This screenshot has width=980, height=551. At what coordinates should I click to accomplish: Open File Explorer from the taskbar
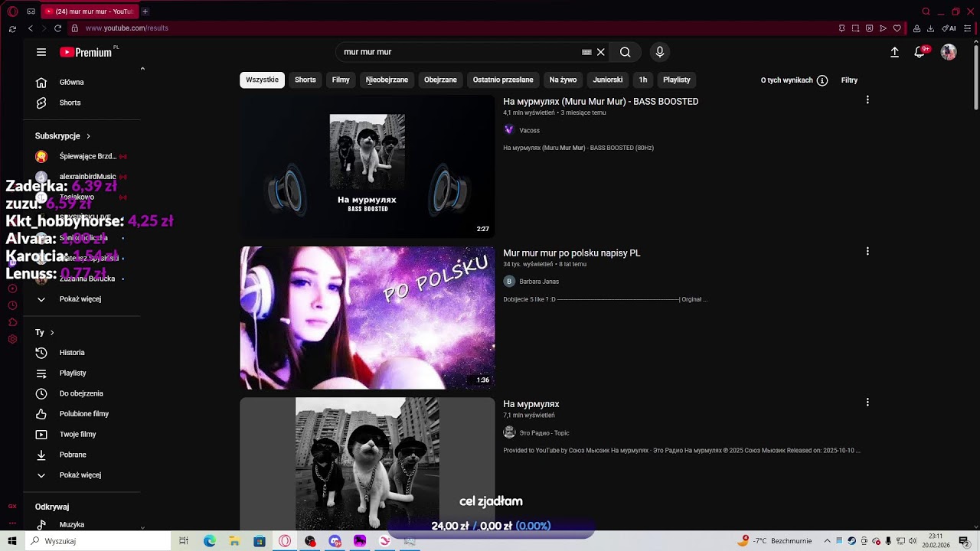click(234, 541)
